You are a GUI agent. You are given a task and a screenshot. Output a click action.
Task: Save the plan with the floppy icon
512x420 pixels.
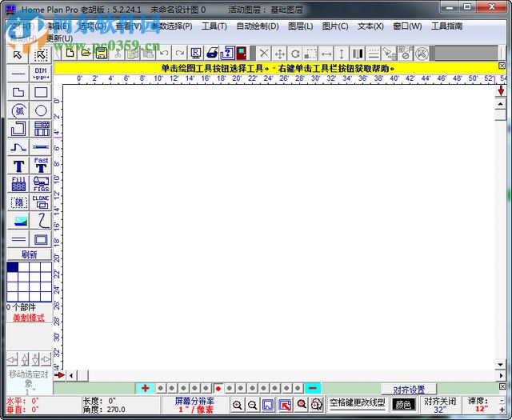[x=102, y=54]
